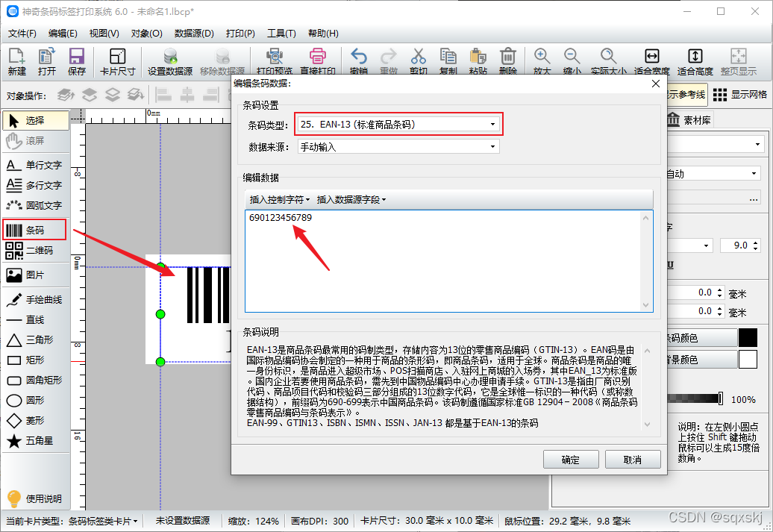
Task: Open the Object (对象) menu
Action: coord(146,34)
